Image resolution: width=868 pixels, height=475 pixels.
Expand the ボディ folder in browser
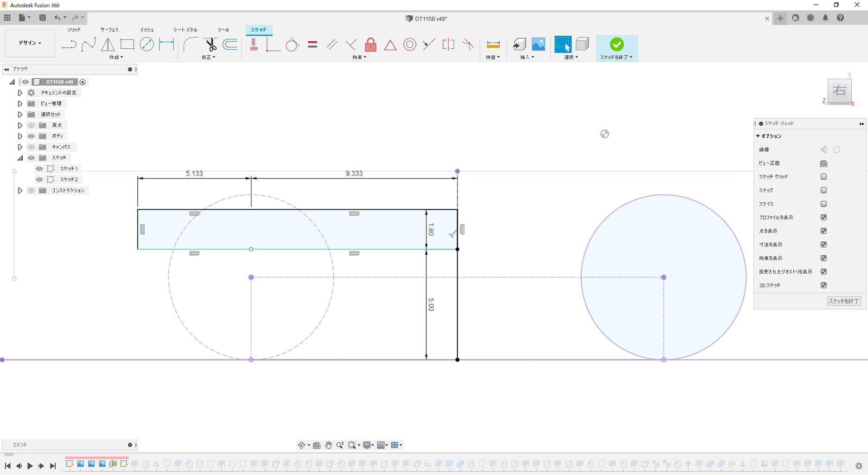[20, 136]
